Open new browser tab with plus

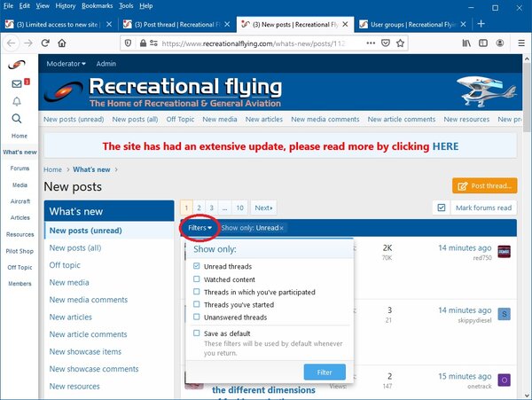pyautogui.click(x=481, y=23)
